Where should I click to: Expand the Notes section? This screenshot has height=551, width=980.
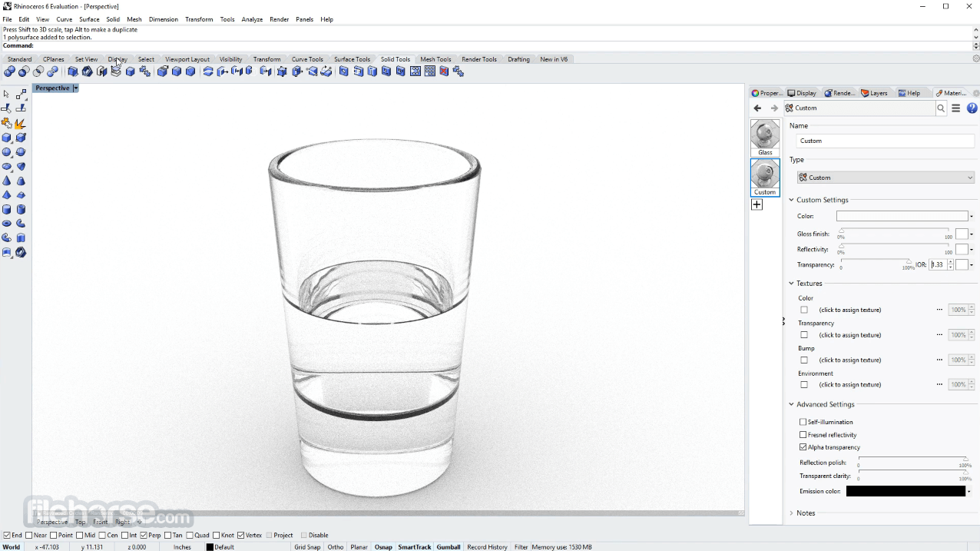click(x=792, y=513)
